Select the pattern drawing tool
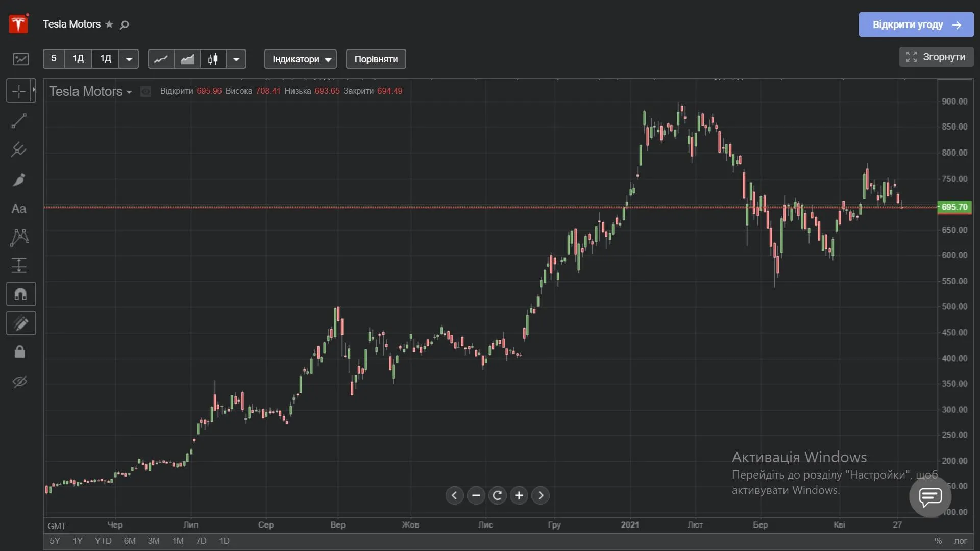The image size is (980, 551). (19, 237)
